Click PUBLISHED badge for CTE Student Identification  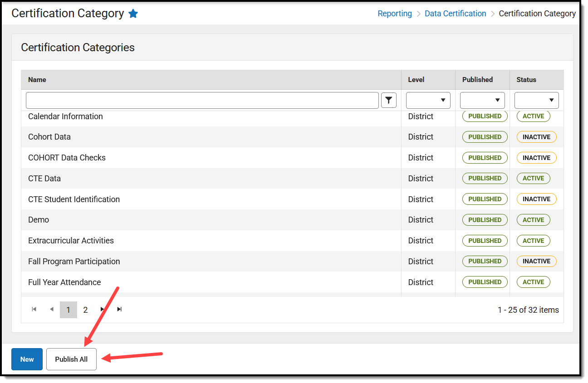coord(485,199)
